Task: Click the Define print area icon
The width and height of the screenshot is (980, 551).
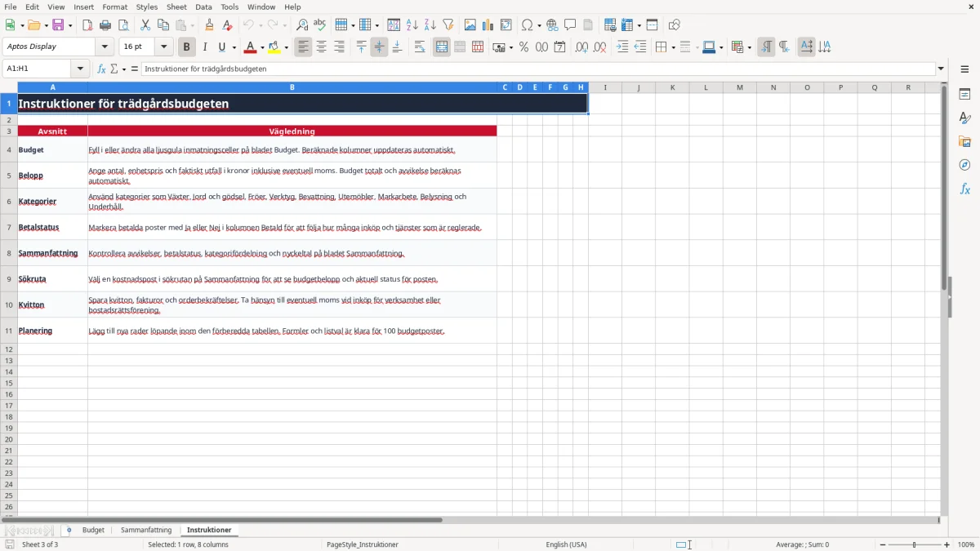Action: pos(610,25)
